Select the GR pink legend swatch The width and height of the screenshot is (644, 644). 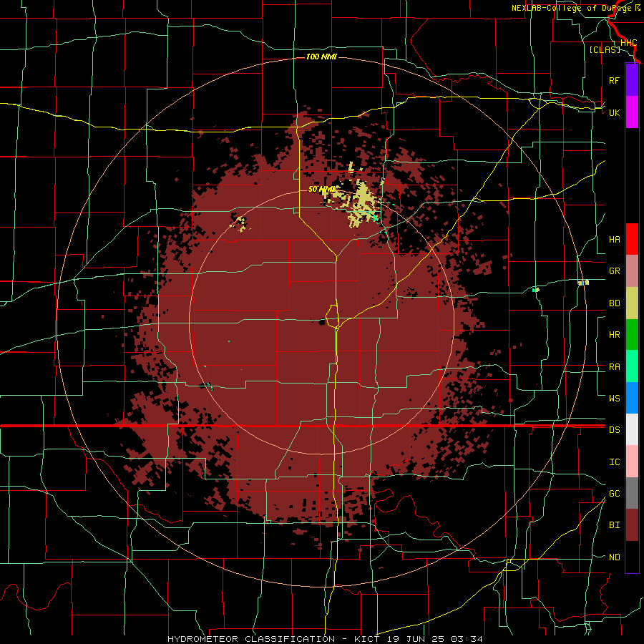click(632, 271)
